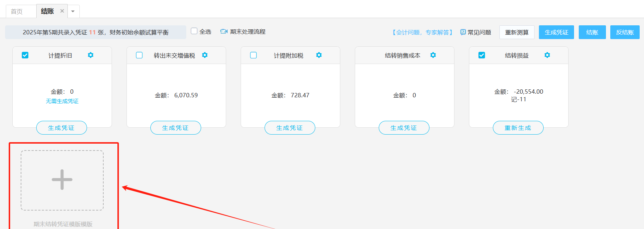This screenshot has height=229, width=644.
Task: Open the 会计问题，专家解答 link
Action: tap(423, 32)
